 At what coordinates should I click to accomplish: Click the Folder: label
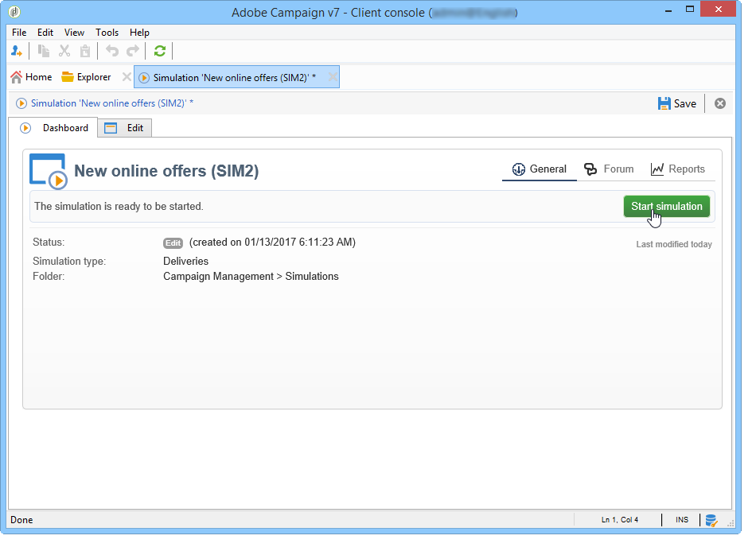49,277
